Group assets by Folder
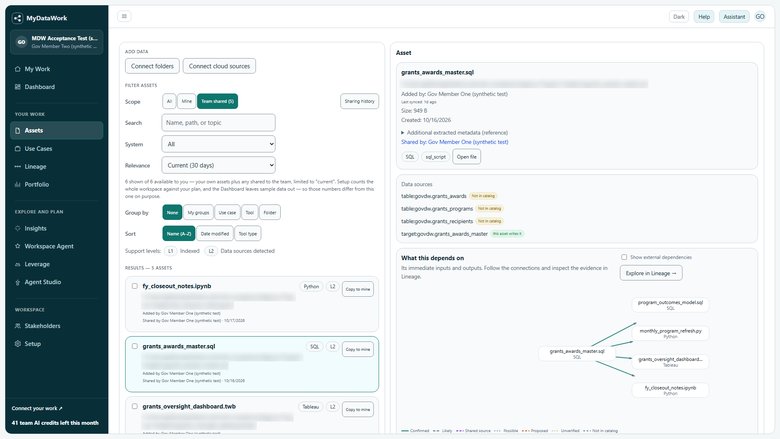Viewport: 780px width, 439px height. (x=270, y=212)
